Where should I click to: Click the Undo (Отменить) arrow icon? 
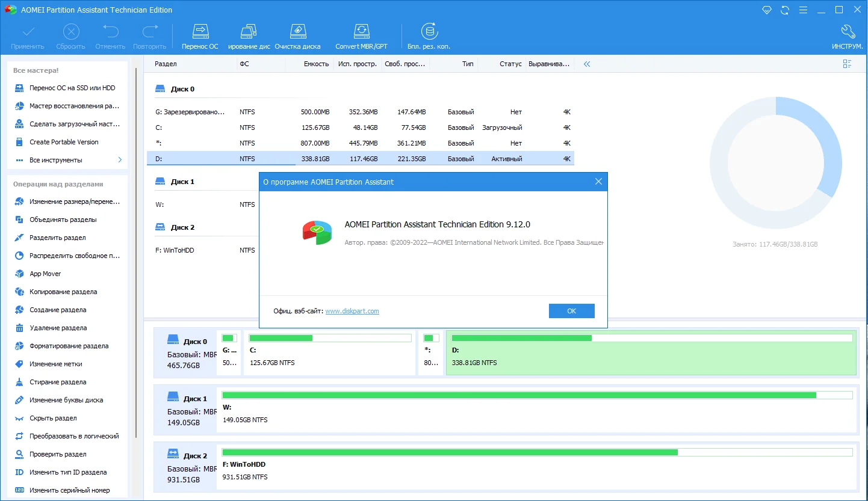(110, 31)
